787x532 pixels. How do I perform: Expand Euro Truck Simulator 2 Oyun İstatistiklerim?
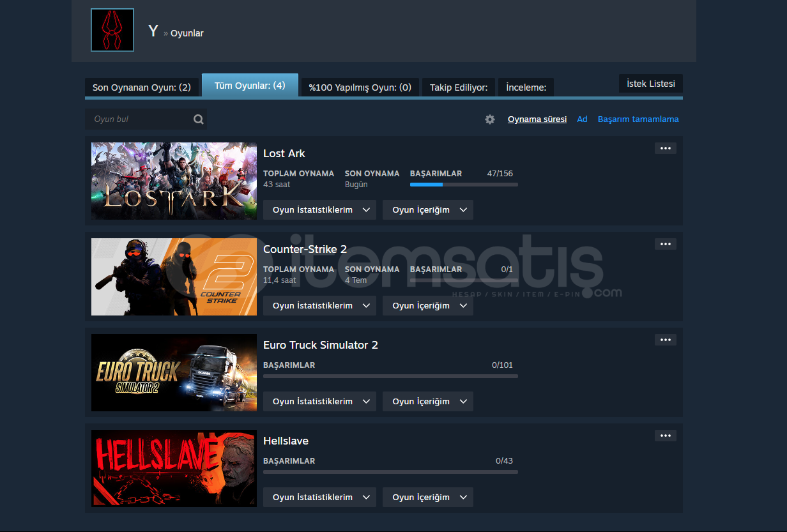[x=320, y=402]
